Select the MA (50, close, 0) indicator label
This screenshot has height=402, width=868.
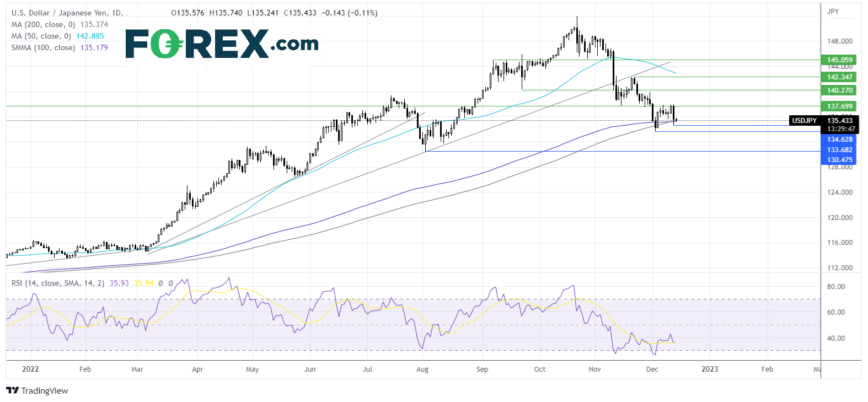tap(41, 36)
